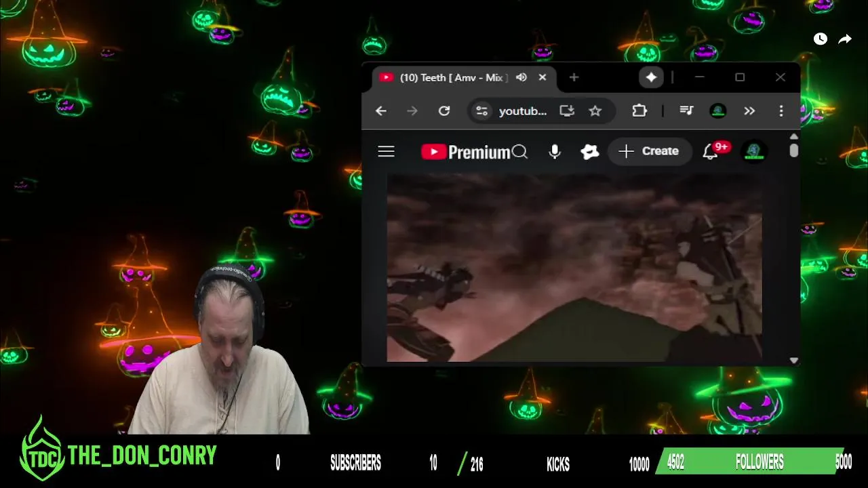868x488 pixels.
Task: Select the Teeth [ Amv - Mix ] tab
Action: [x=465, y=77]
